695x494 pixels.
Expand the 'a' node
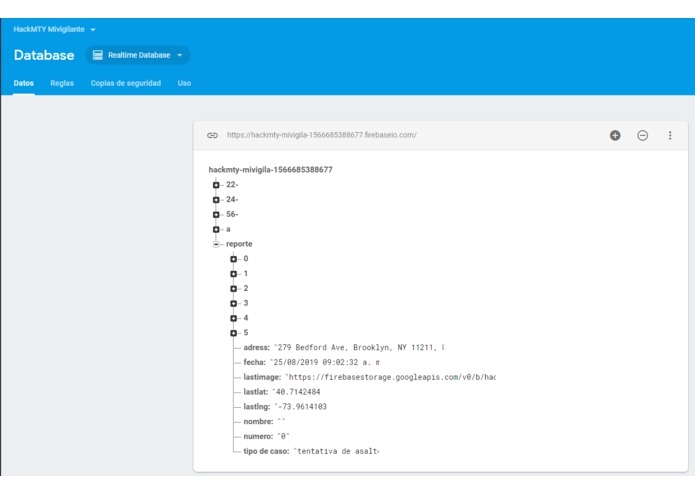[x=216, y=229]
